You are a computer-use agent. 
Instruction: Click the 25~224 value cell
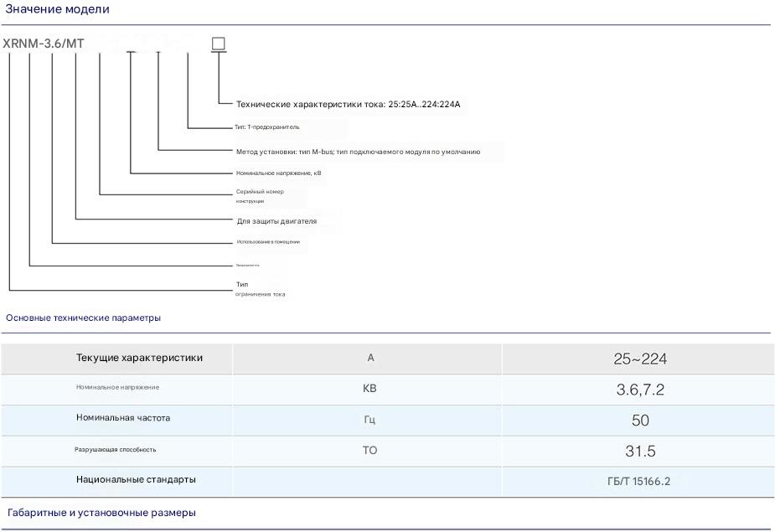coord(639,359)
